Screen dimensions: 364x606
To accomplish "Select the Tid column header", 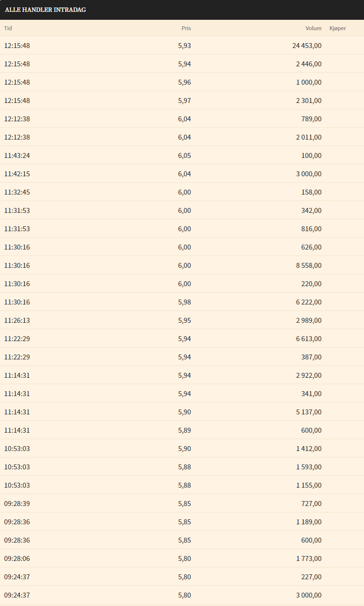I will [x=8, y=28].
